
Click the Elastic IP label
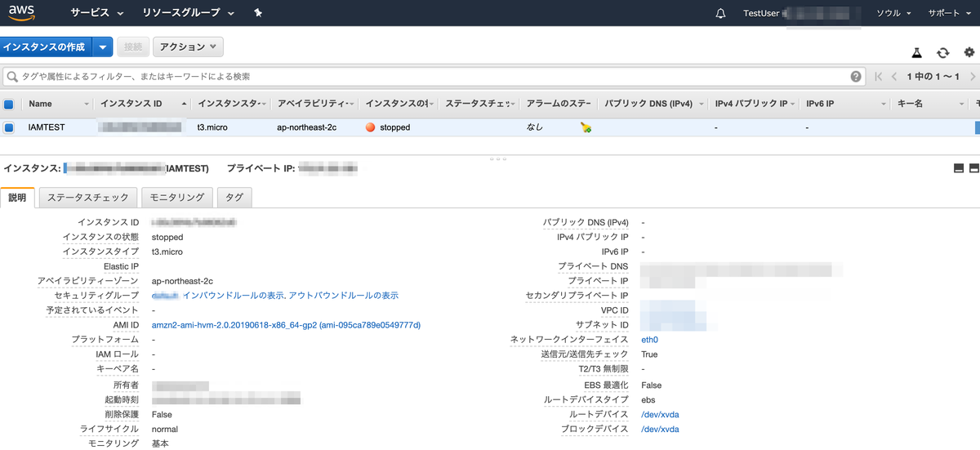click(x=121, y=266)
